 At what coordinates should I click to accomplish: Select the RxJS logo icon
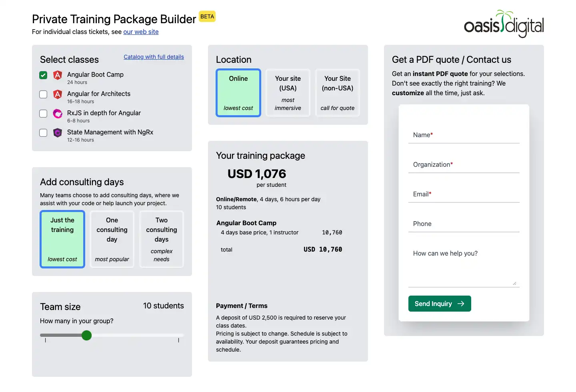(57, 114)
